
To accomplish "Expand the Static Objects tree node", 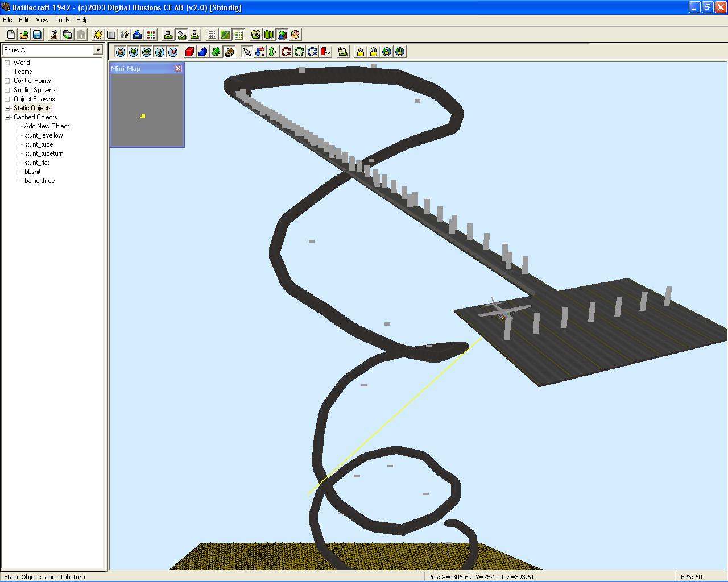I will pos(7,108).
